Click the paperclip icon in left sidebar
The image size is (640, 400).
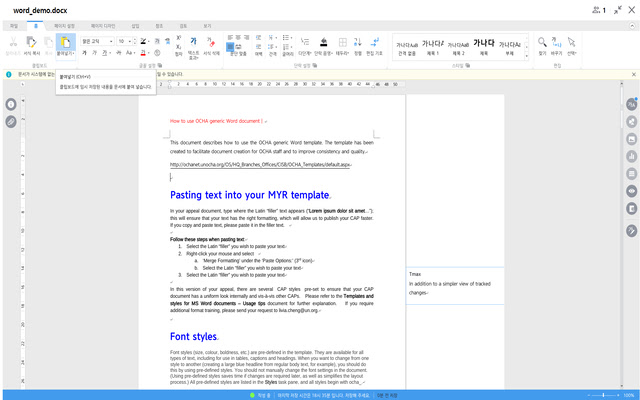[11, 121]
